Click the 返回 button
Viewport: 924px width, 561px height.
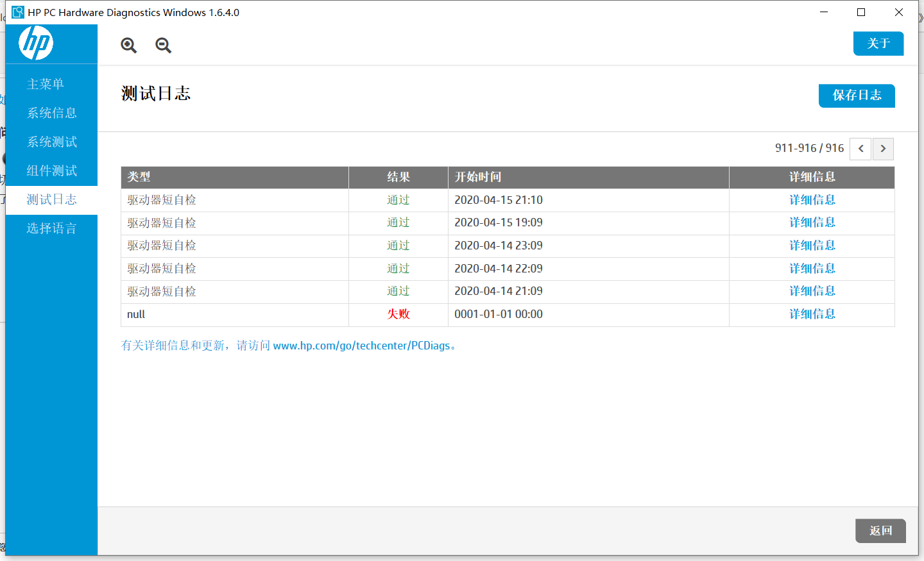880,531
